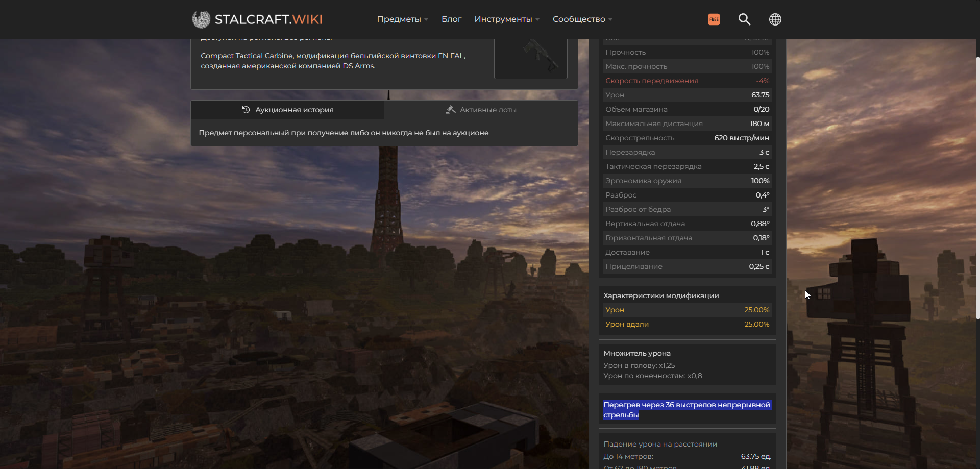Click the Множитель урона heading

(x=637, y=353)
